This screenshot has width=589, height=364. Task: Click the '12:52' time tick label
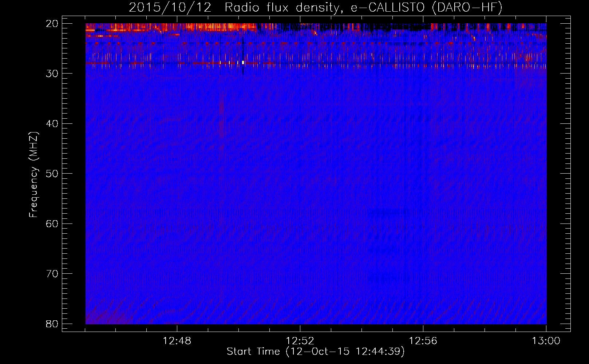[x=300, y=341]
